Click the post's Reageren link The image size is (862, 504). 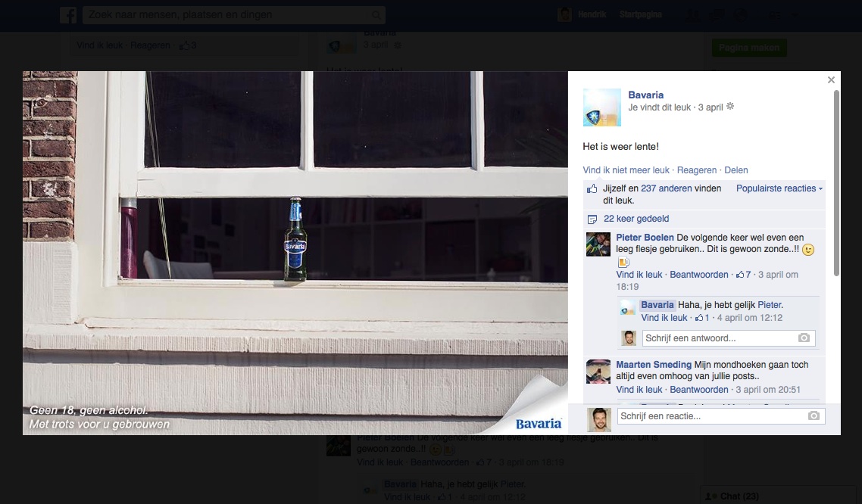[697, 170]
